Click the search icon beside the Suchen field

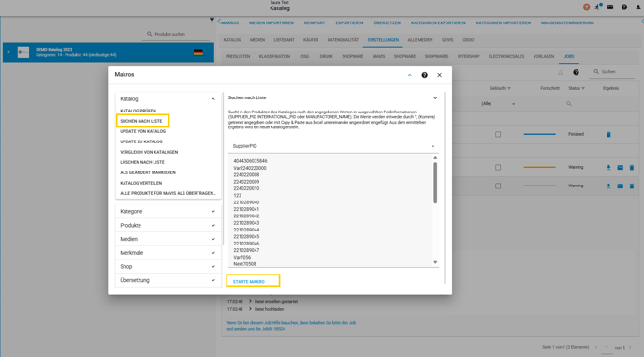click(596, 71)
